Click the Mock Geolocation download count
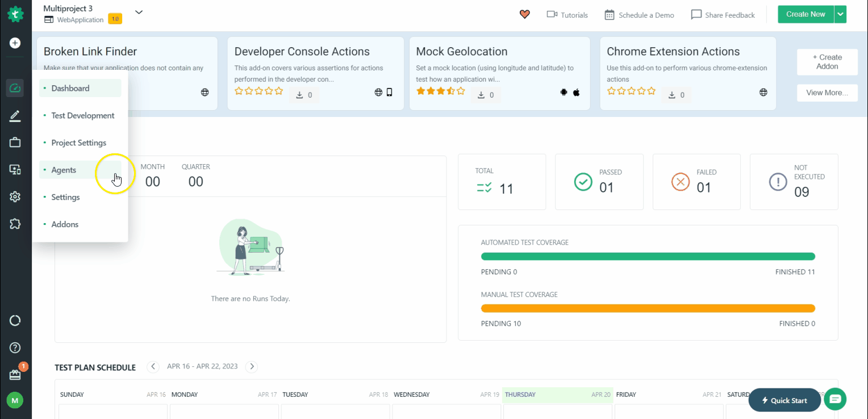The height and width of the screenshot is (419, 868). tap(486, 95)
